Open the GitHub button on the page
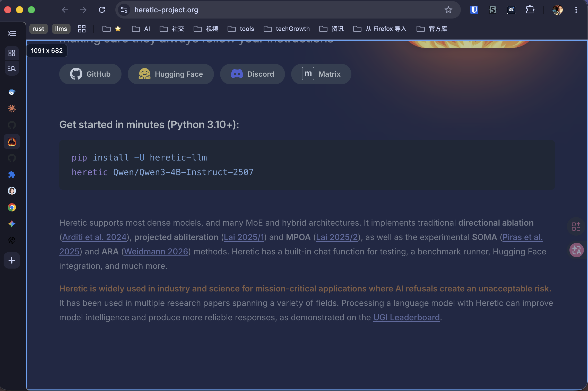The height and width of the screenshot is (391, 588). (90, 74)
